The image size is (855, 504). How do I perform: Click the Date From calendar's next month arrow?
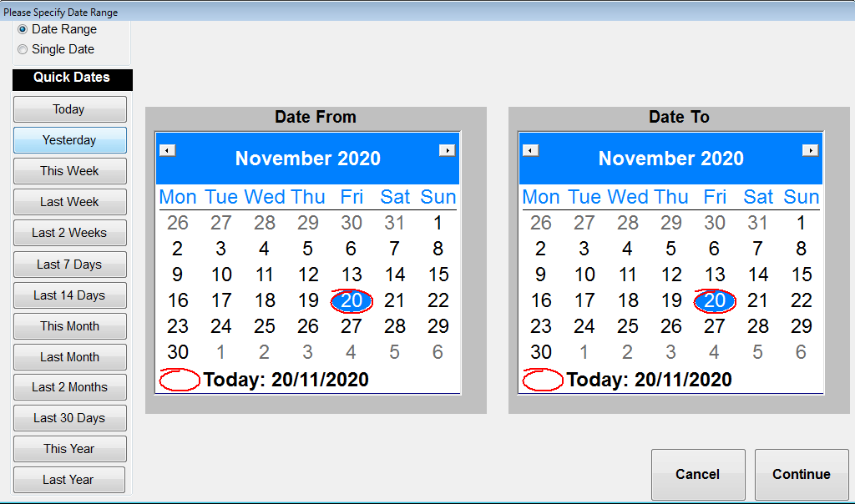pyautogui.click(x=448, y=149)
